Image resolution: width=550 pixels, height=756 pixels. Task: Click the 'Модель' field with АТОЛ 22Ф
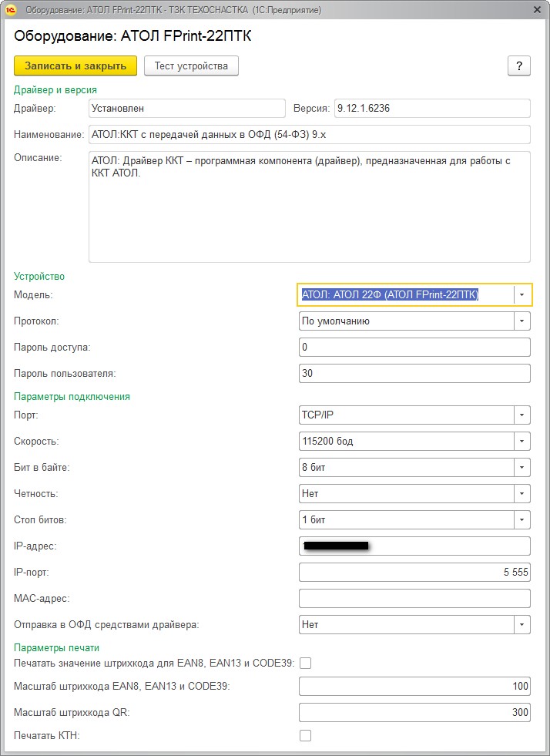pyautogui.click(x=406, y=294)
